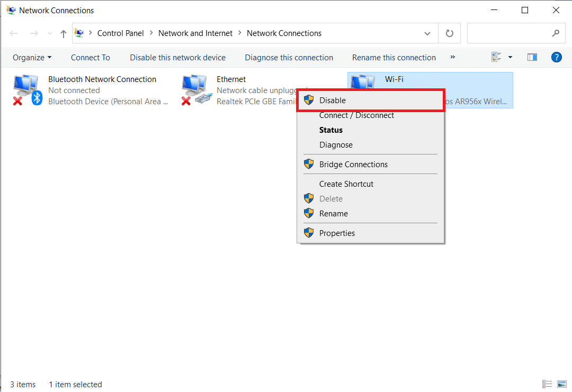572x392 pixels.
Task: Select Properties in the context menu
Action: coord(337,233)
